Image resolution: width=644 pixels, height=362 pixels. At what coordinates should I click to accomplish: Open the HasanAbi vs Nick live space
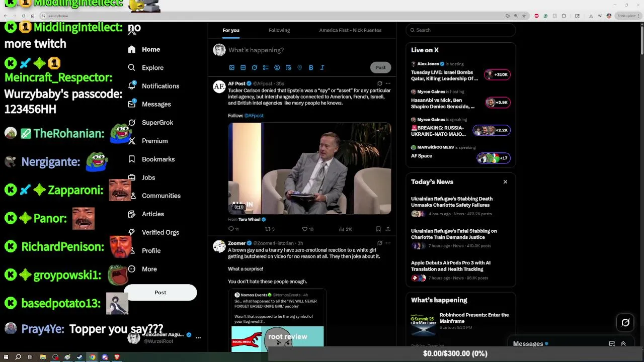(x=460, y=100)
